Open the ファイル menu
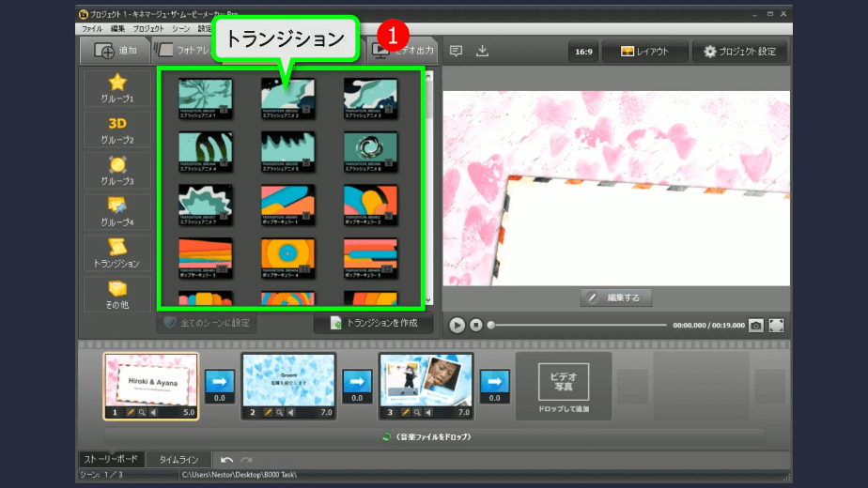Screen dimensions: 868x488 92,29
